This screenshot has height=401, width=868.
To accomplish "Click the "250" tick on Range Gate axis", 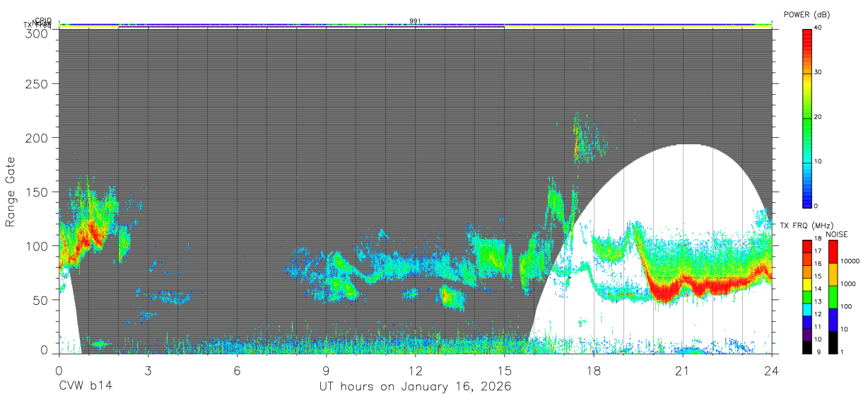I will coord(37,83).
